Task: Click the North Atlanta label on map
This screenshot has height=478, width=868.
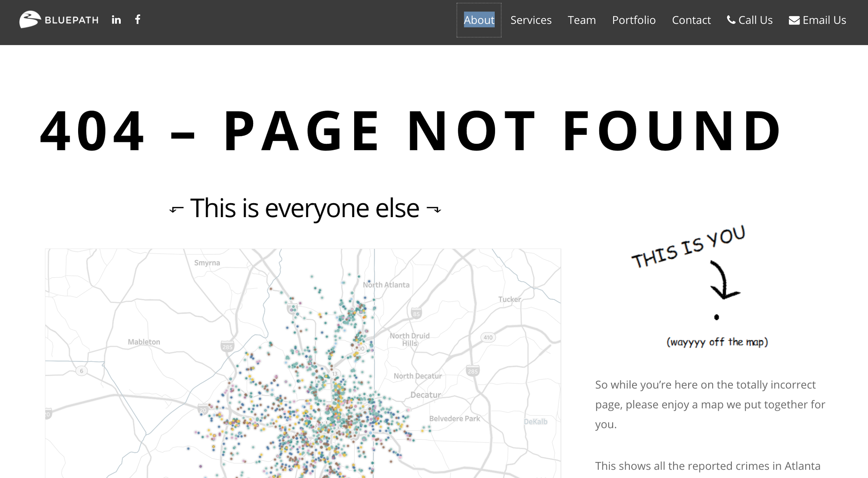Action: pos(386,285)
